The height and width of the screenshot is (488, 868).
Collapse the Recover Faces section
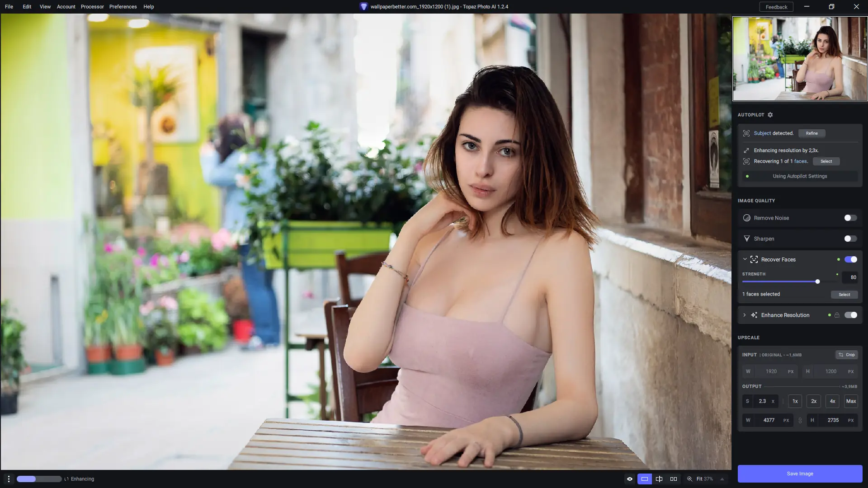[x=745, y=259]
